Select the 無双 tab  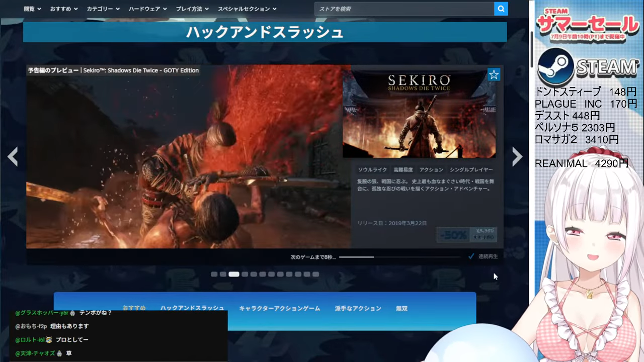coord(401,308)
